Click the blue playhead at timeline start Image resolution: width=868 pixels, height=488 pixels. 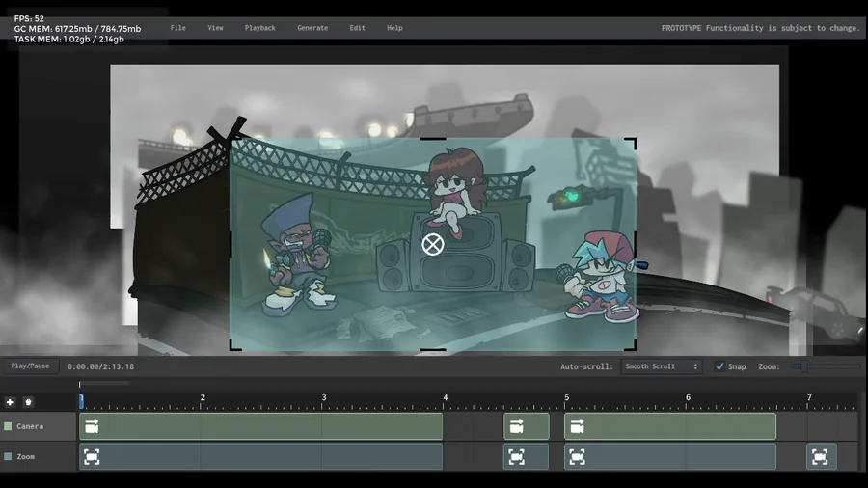81,402
